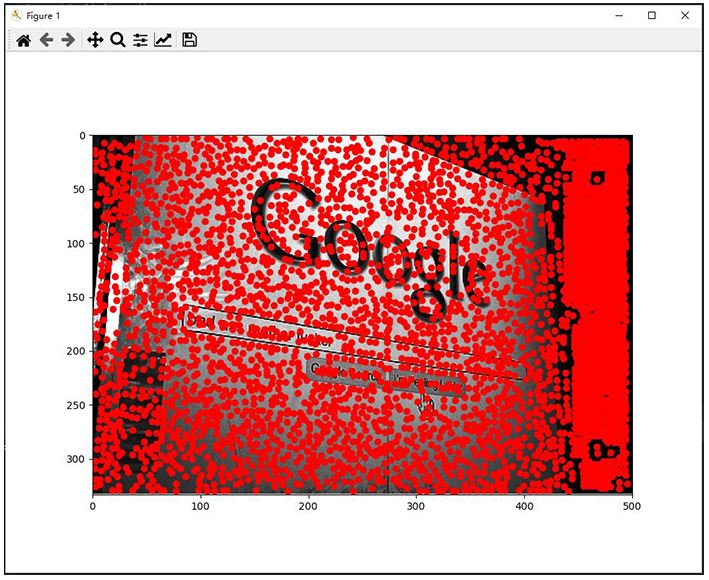Screen dimensions: 709x580
Task: Select the Zoom to rectangle tool
Action: click(118, 40)
